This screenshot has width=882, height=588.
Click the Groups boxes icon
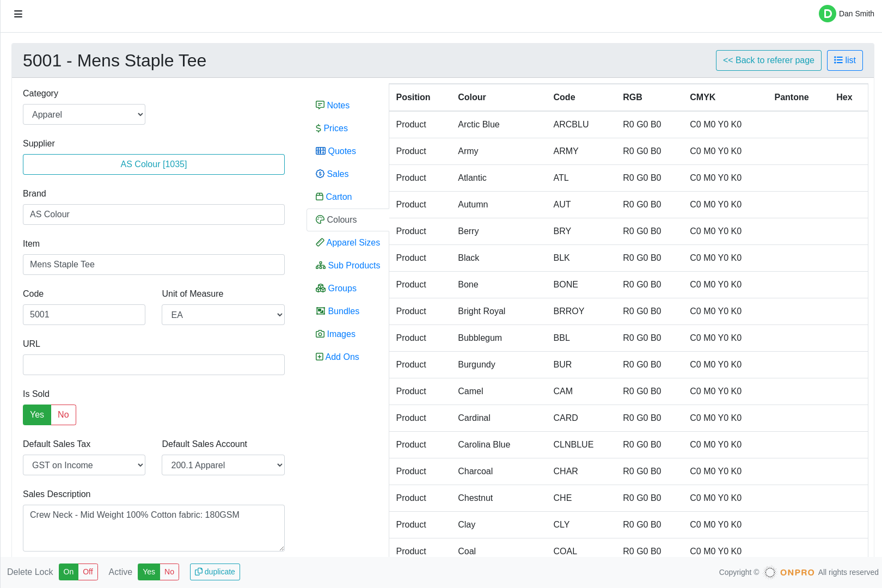tap(321, 288)
